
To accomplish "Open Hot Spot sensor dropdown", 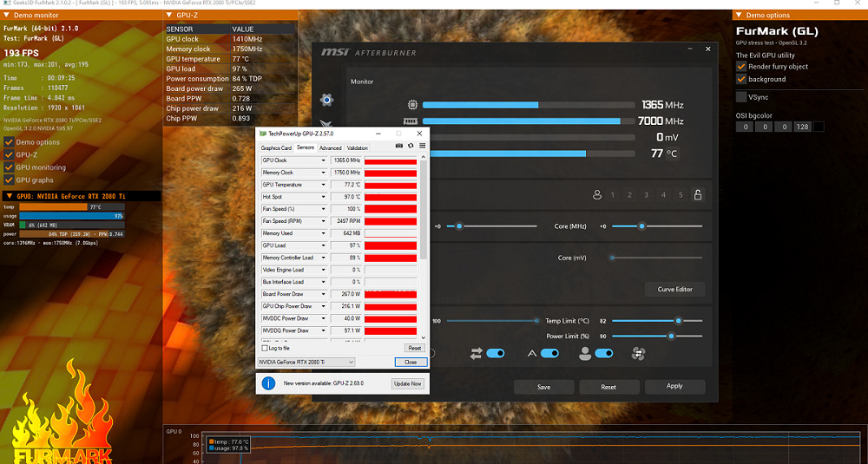I will click(x=323, y=197).
